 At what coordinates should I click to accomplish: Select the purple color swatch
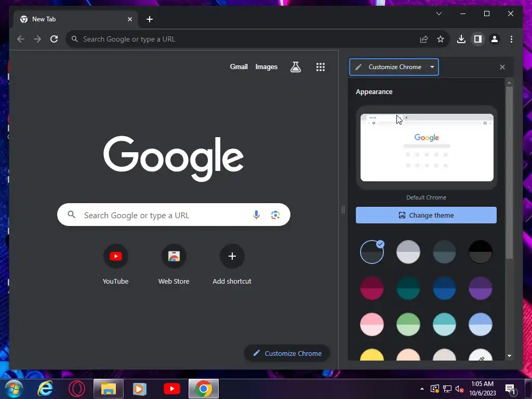[481, 288]
